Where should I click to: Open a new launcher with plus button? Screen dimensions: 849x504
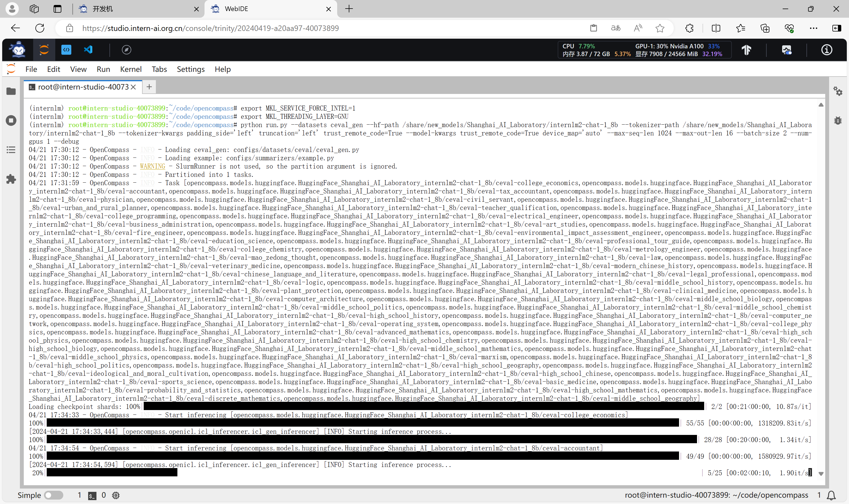pos(149,87)
